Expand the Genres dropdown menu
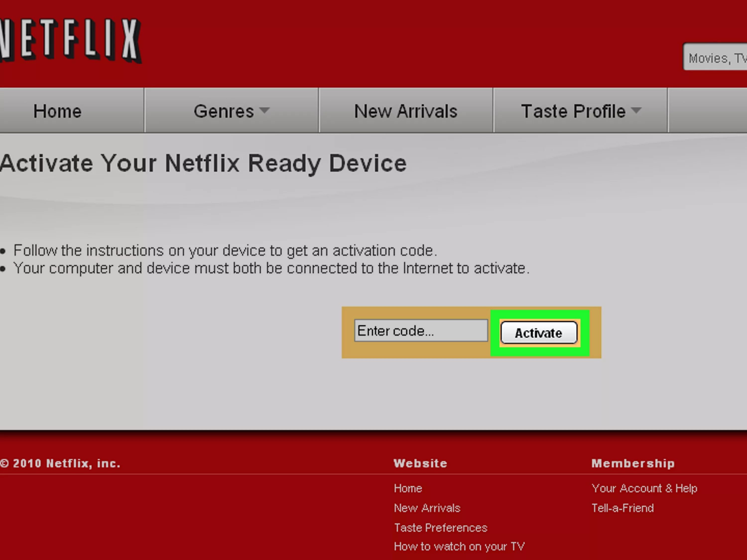The width and height of the screenshot is (747, 560). coord(232,111)
